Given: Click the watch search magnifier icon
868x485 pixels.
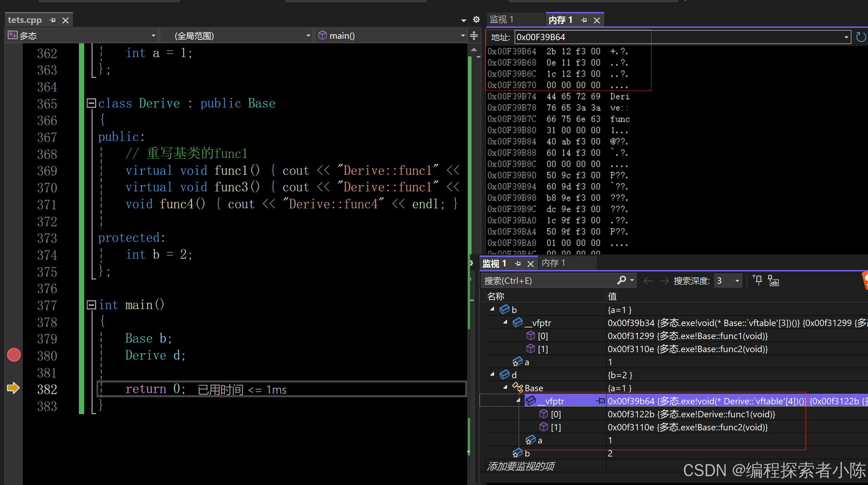Looking at the screenshot, I should click(622, 280).
